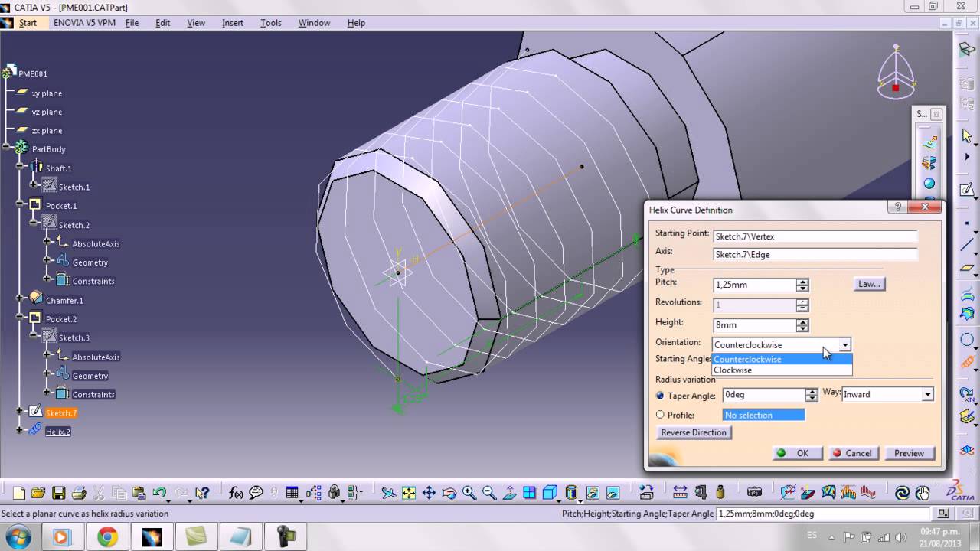Click the Print icon
Viewport: 980px width, 551px height.
pyautogui.click(x=79, y=493)
